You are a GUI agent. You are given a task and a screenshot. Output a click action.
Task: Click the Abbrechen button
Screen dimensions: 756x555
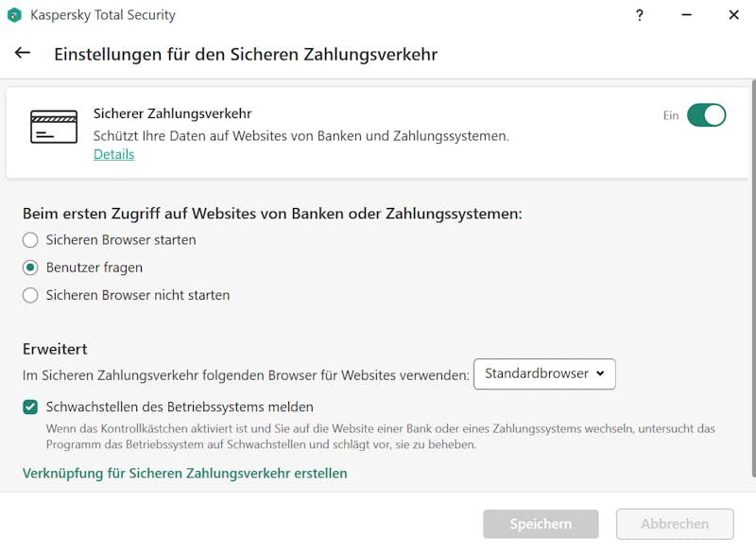point(675,524)
